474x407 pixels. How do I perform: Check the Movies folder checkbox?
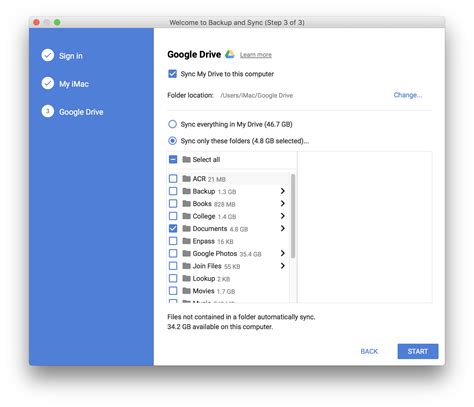[173, 291]
